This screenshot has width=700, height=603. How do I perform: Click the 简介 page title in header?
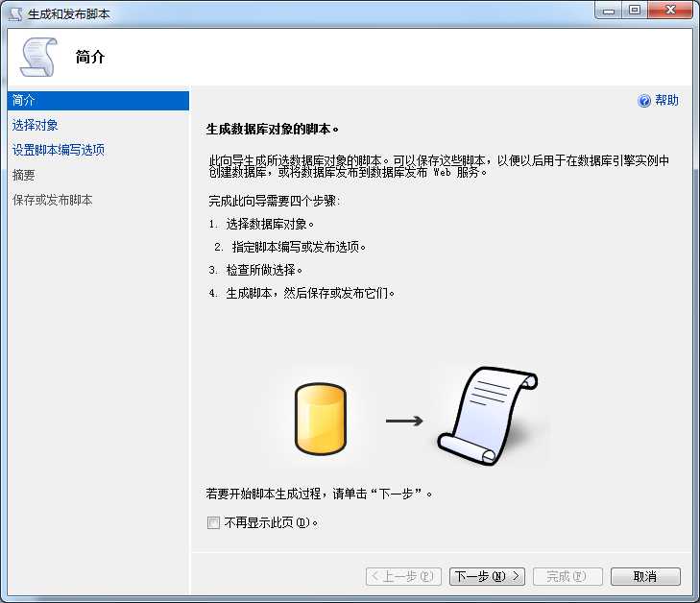90,57
